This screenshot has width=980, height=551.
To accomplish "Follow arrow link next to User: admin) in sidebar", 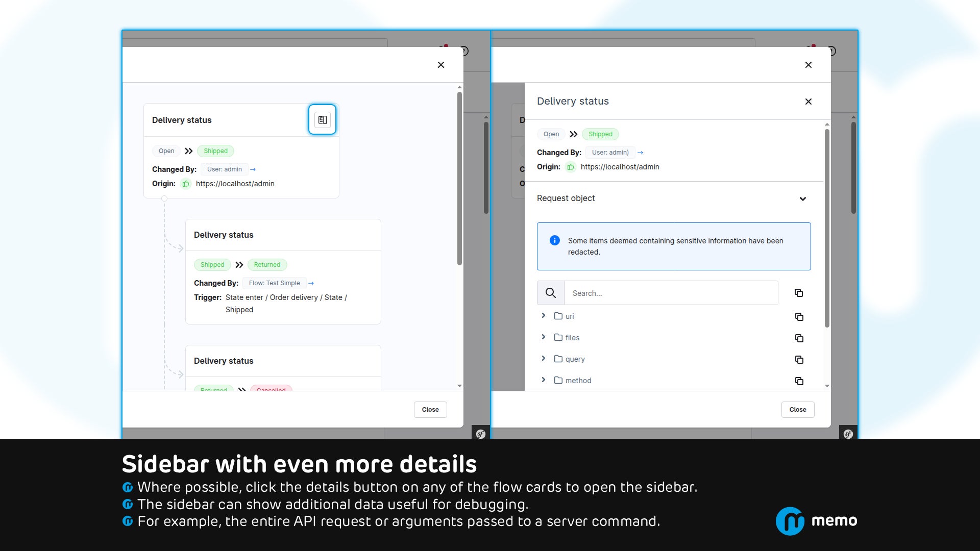I will [x=640, y=153].
